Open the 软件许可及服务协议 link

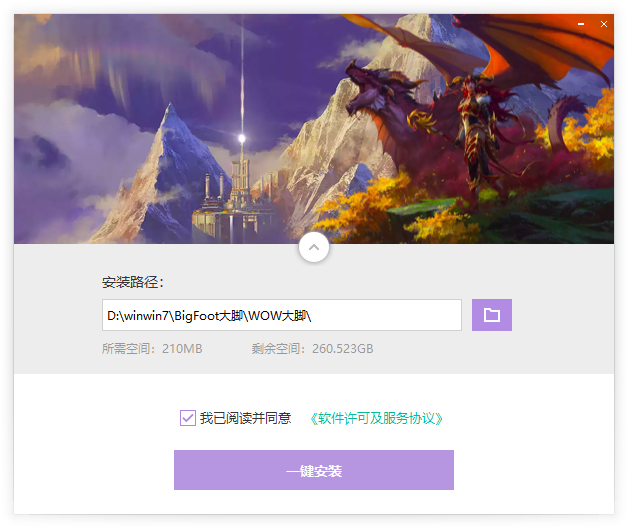coord(376,418)
